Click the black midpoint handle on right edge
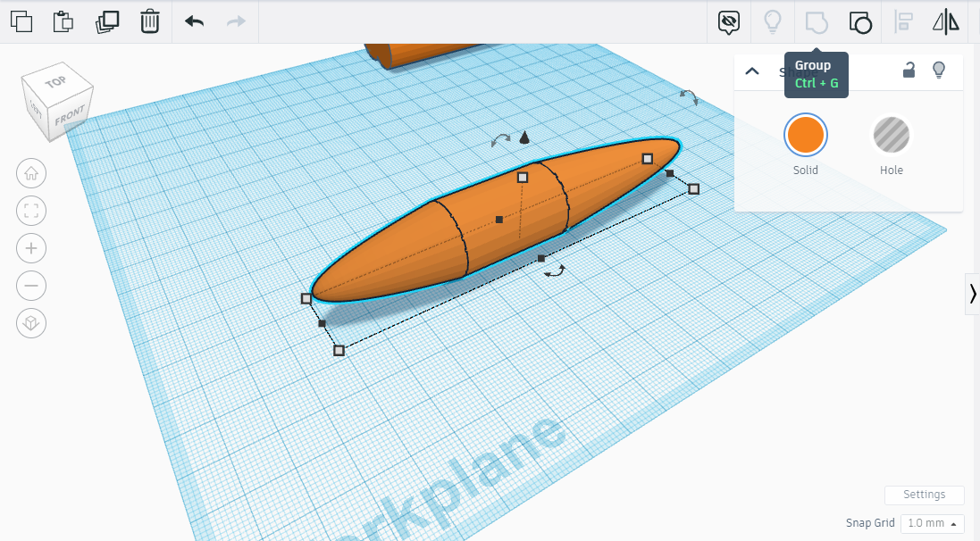 tap(670, 173)
